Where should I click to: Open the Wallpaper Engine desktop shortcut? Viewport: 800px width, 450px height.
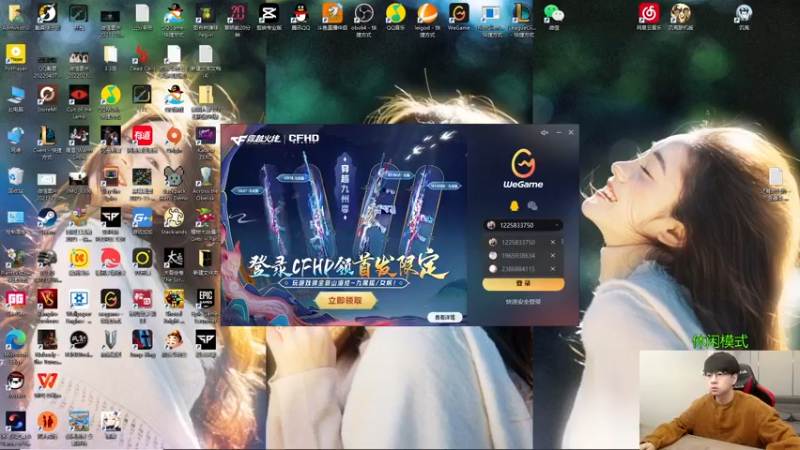(79, 306)
